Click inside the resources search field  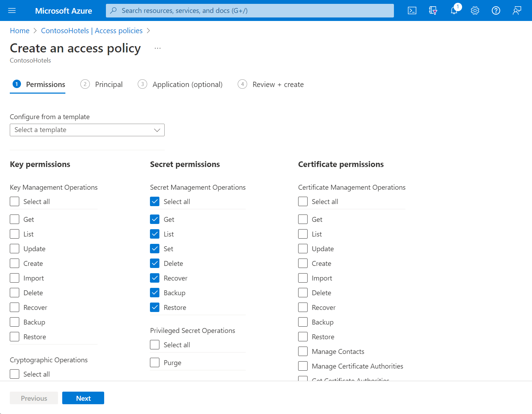coord(245,10)
